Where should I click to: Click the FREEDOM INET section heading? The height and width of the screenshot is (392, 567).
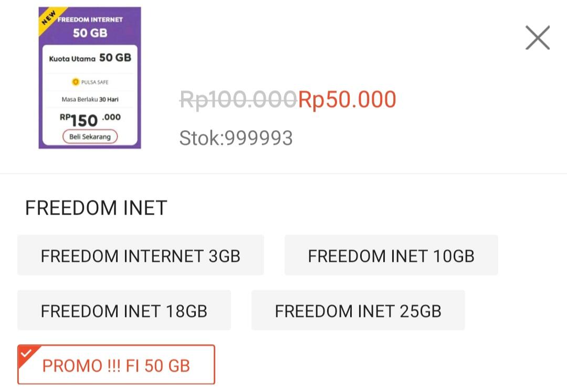(94, 208)
